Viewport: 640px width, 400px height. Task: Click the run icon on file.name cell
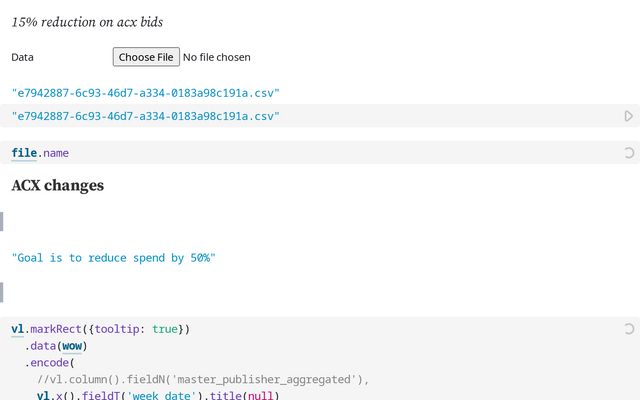coord(628,153)
